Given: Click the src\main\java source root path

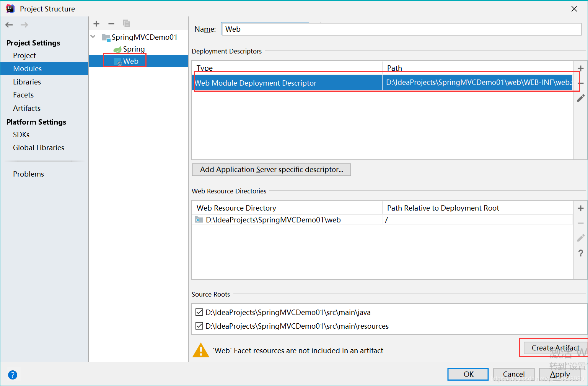Looking at the screenshot, I should [288, 312].
